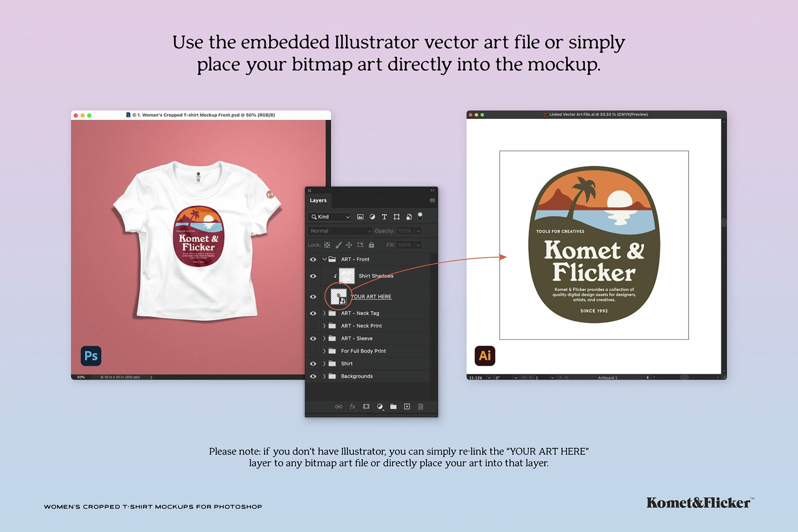Click the create new layer icon
Image resolution: width=798 pixels, height=532 pixels.
(x=407, y=407)
